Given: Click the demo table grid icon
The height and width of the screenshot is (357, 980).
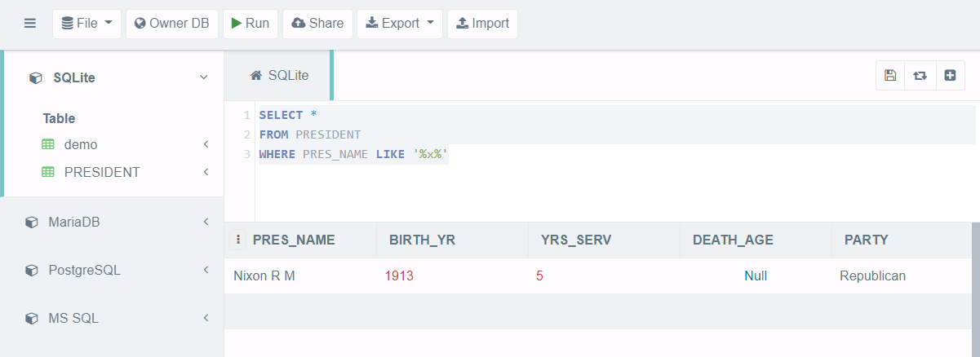Looking at the screenshot, I should [48, 144].
